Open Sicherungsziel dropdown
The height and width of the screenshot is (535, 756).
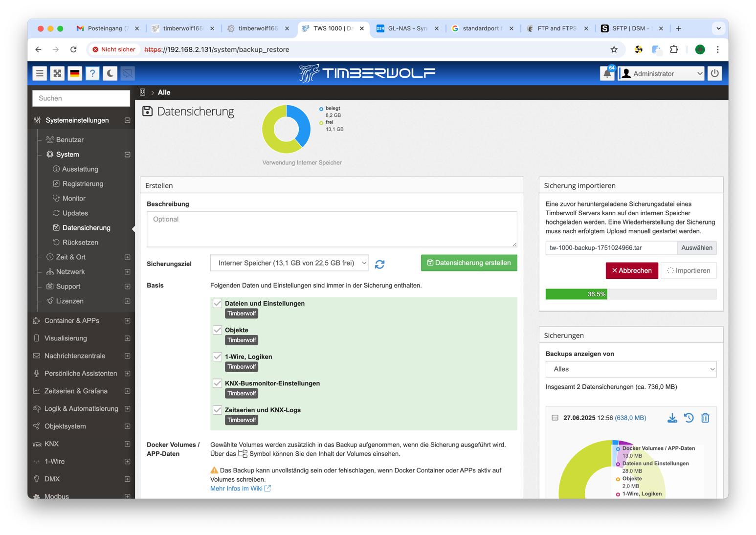click(x=289, y=263)
